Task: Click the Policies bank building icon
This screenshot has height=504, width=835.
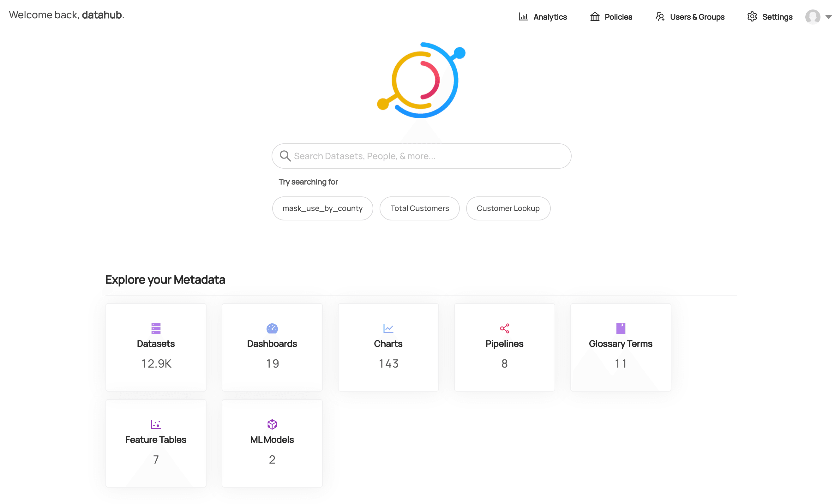Action: pos(595,17)
